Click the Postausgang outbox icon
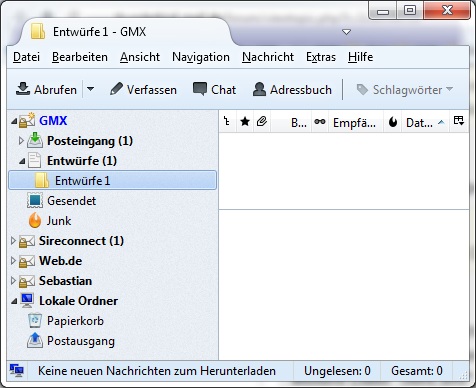The width and height of the screenshot is (476, 388). (35, 340)
